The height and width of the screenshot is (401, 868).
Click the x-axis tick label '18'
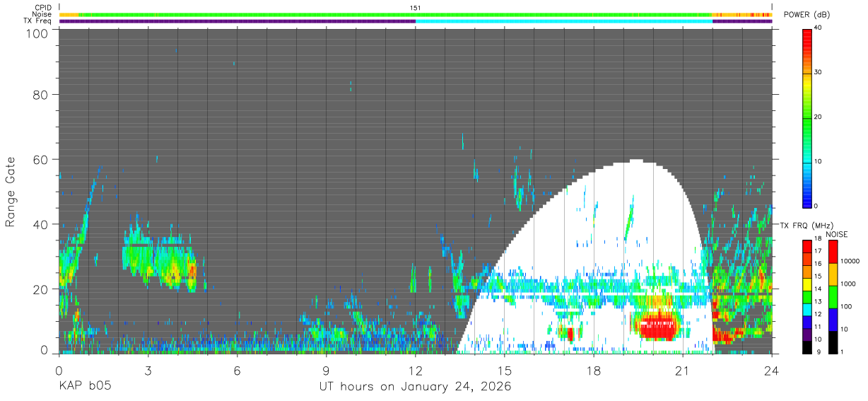pyautogui.click(x=593, y=370)
